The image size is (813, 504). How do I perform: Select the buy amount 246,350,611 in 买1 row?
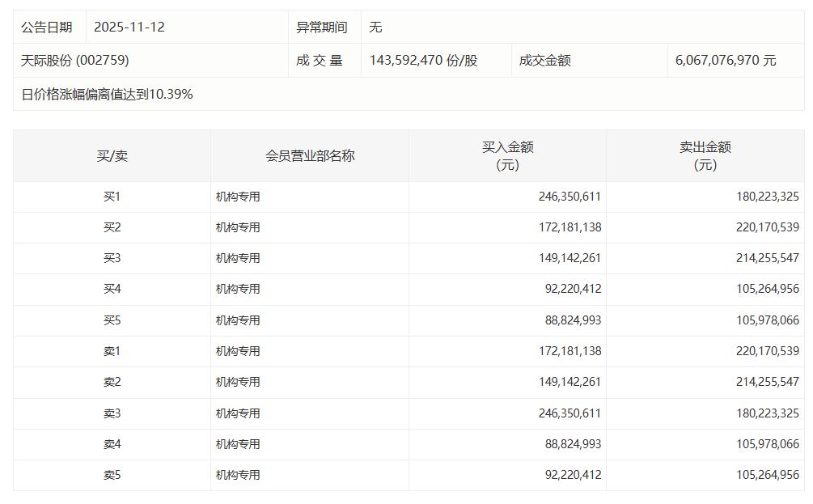(571, 196)
